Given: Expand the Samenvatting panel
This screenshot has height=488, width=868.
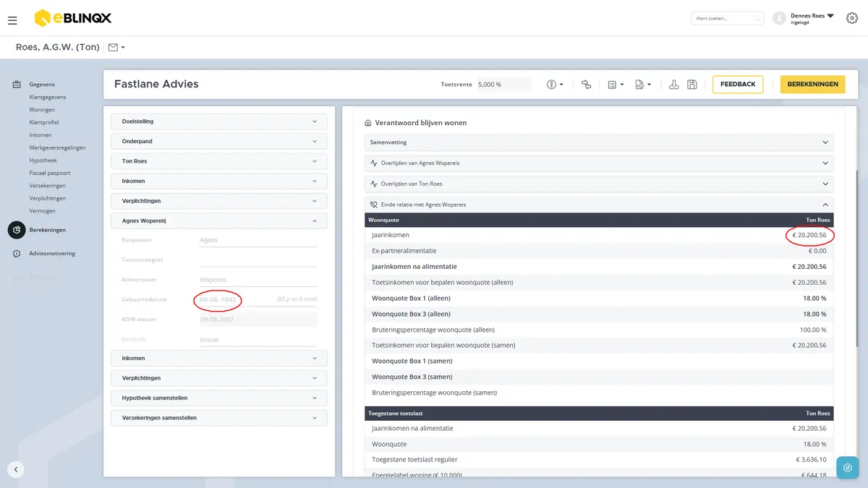Looking at the screenshot, I should pyautogui.click(x=599, y=142).
